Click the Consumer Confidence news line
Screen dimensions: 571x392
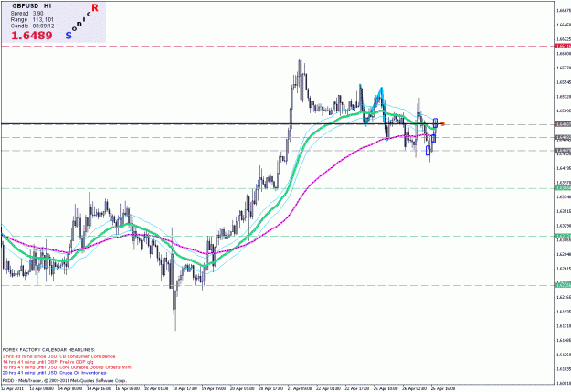coord(58,356)
